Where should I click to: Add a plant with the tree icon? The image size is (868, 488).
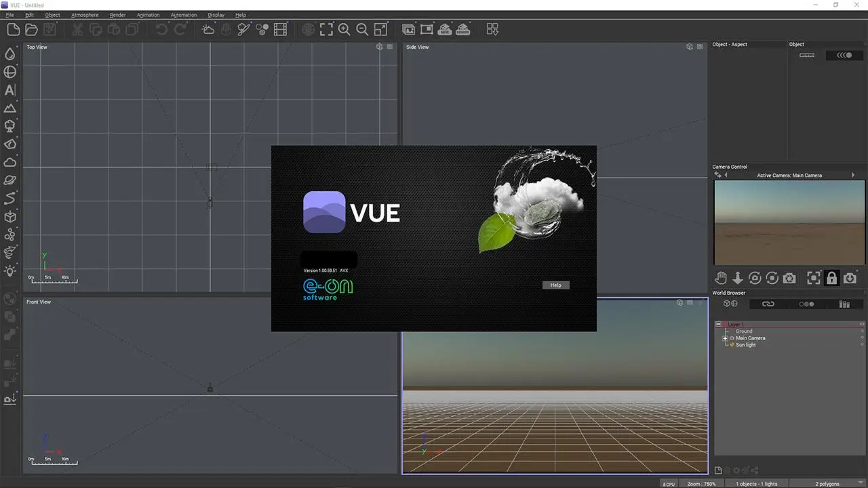click(x=10, y=126)
